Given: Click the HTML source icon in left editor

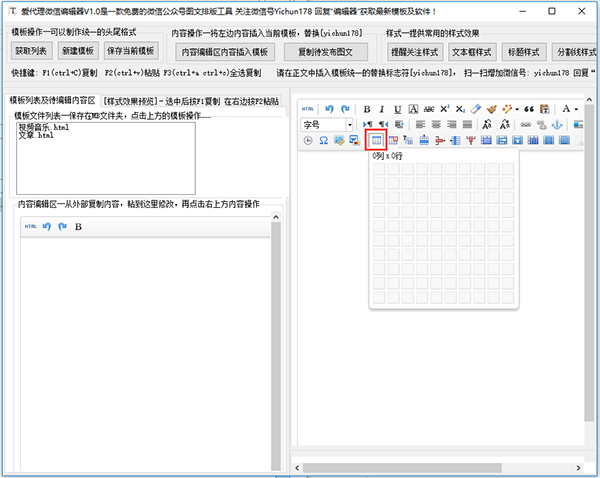Looking at the screenshot, I should coord(31,226).
